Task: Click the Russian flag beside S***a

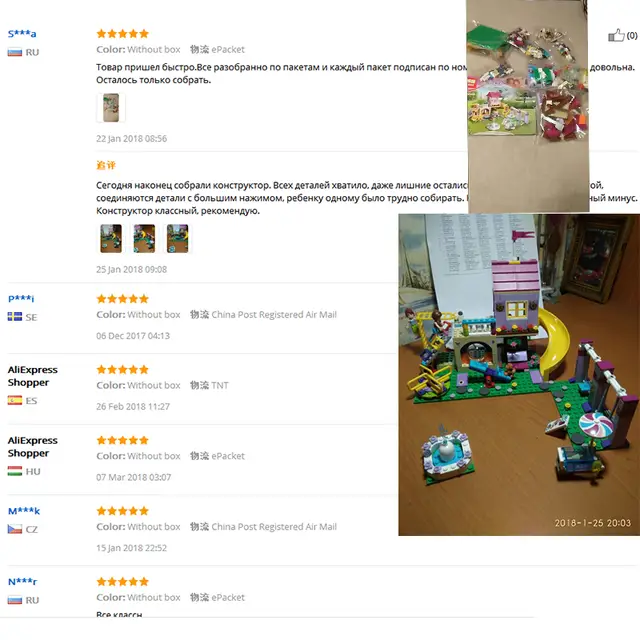Action: [15, 52]
